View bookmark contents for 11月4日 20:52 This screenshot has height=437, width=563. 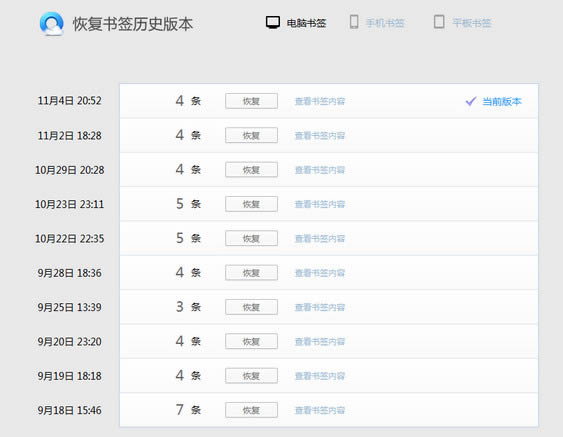pos(320,101)
